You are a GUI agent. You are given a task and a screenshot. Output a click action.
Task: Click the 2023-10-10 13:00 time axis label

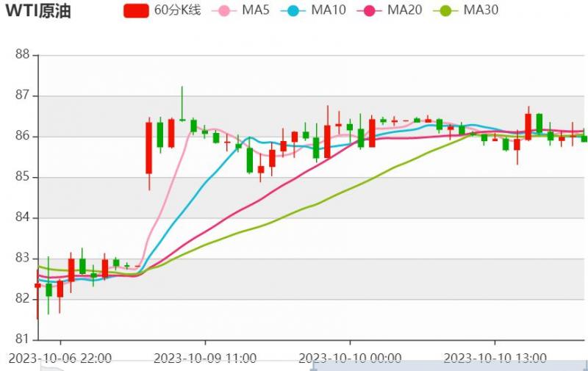tap(495, 359)
